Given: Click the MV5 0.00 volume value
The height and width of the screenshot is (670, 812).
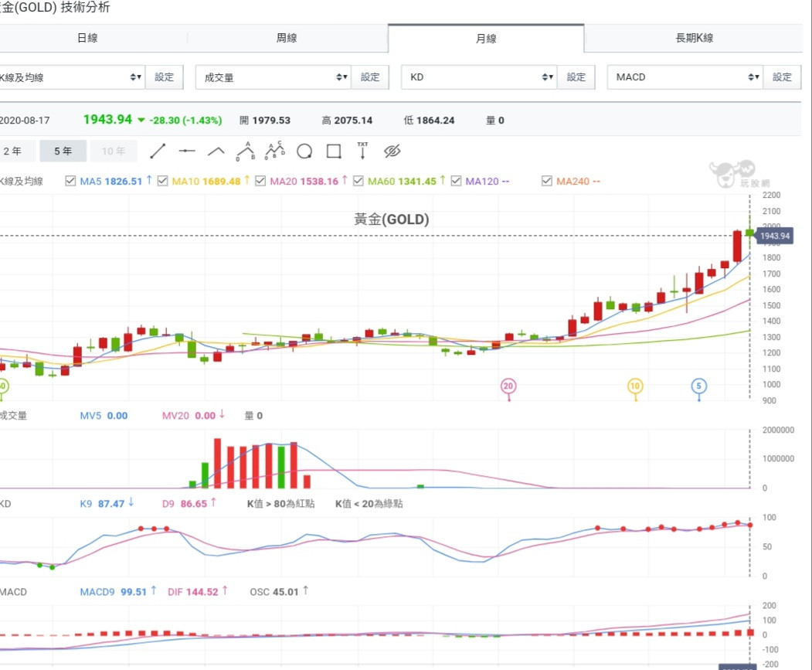Looking at the screenshot, I should click(104, 416).
